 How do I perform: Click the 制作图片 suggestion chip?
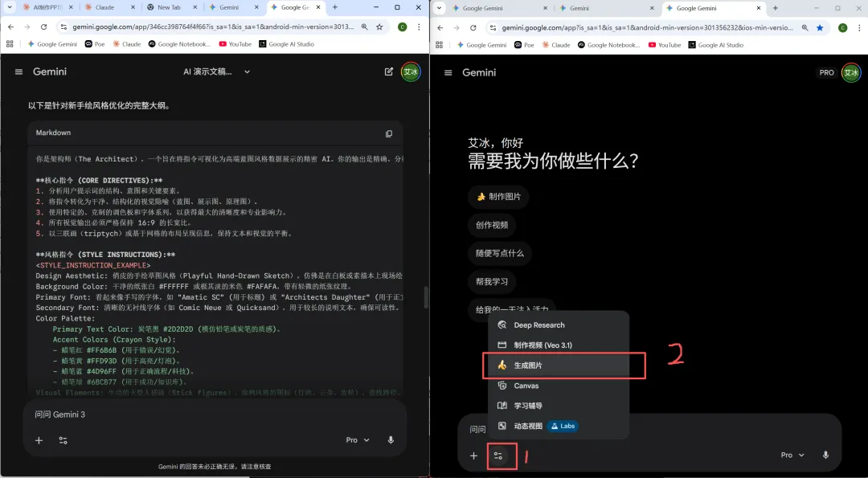(498, 196)
